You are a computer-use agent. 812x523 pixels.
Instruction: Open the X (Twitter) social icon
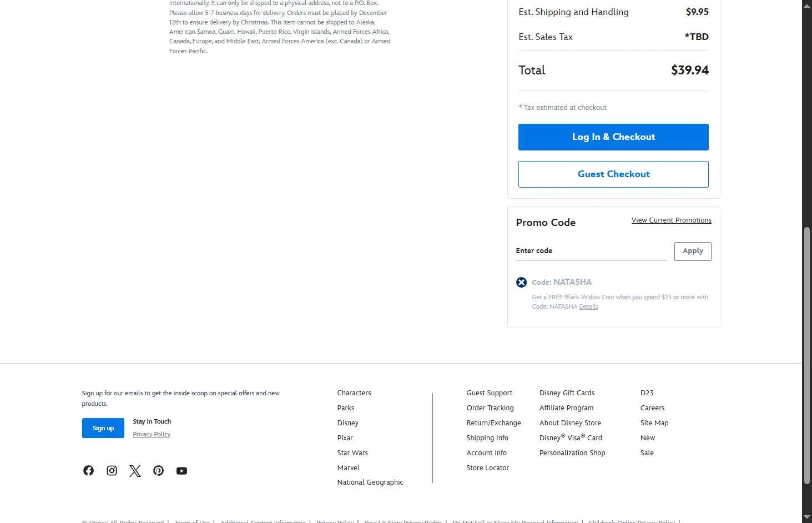(x=135, y=471)
